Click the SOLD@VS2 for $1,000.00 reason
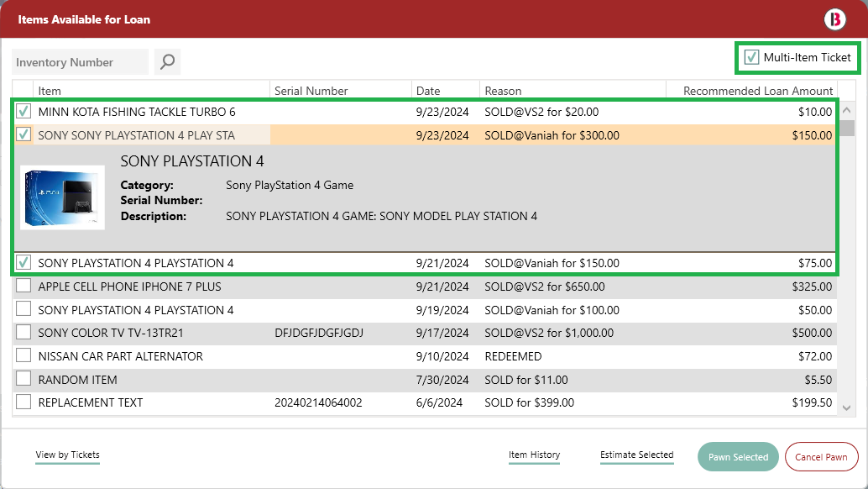This screenshot has width=868, height=489. click(549, 333)
